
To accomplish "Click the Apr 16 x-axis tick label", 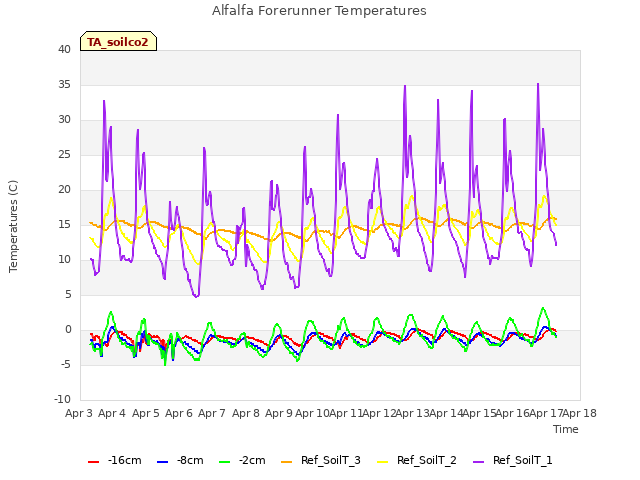I will [x=513, y=413].
